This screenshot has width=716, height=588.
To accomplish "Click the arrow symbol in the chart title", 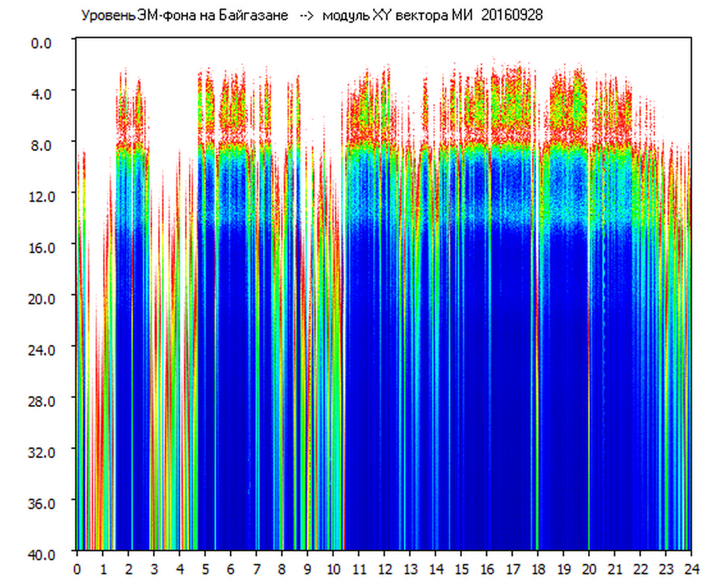I will click(x=306, y=16).
